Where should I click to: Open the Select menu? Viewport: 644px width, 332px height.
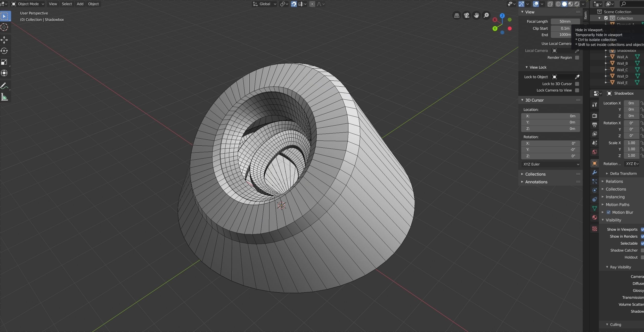pos(67,4)
